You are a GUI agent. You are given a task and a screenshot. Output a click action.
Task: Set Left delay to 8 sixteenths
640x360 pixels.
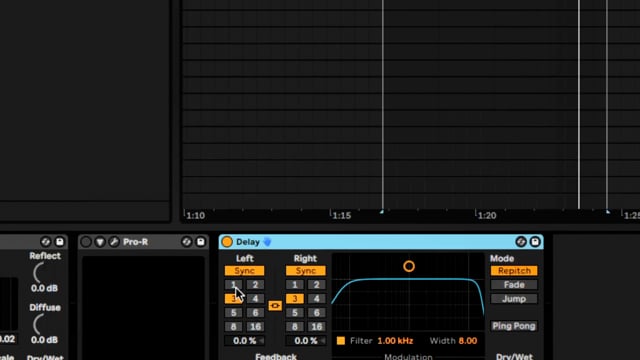tap(233, 327)
